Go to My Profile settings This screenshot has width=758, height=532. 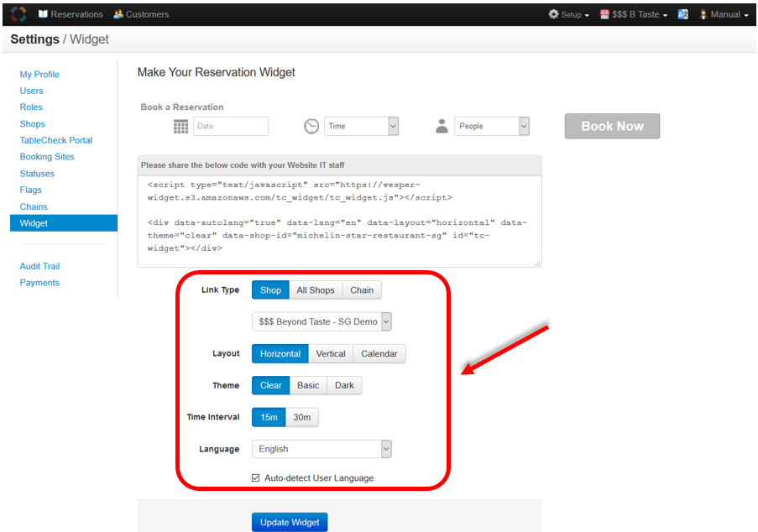point(39,75)
